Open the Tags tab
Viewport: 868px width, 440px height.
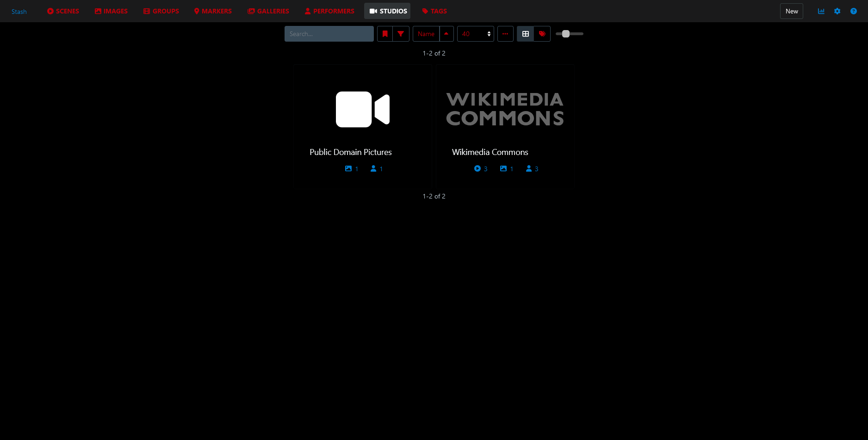434,11
